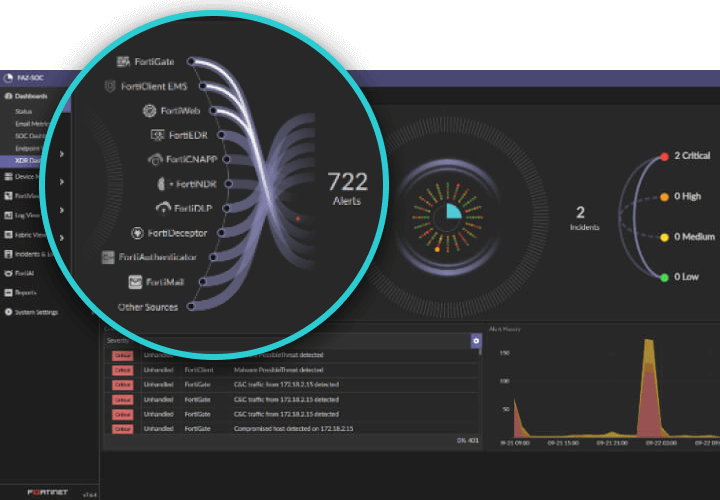Image resolution: width=720 pixels, height=500 pixels.
Task: Click the 09-21 15:00 axis label
Action: point(563,443)
